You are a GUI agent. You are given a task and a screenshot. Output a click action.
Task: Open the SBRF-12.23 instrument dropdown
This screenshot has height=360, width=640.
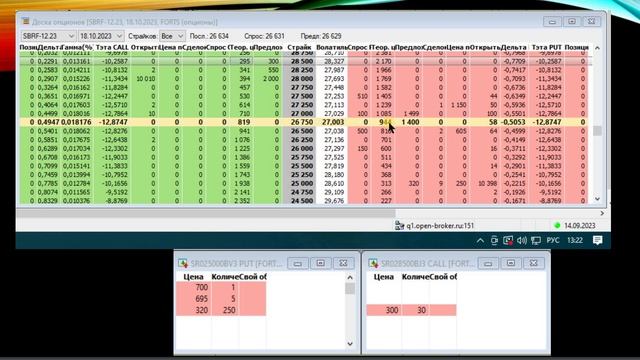[x=48, y=36]
